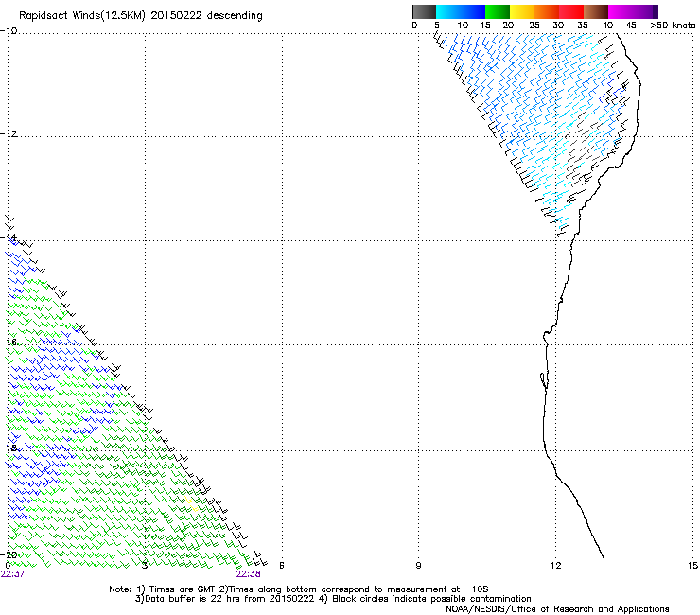Click the '12' longitude axis label
Screen dimensions: 700x615
tap(555, 566)
